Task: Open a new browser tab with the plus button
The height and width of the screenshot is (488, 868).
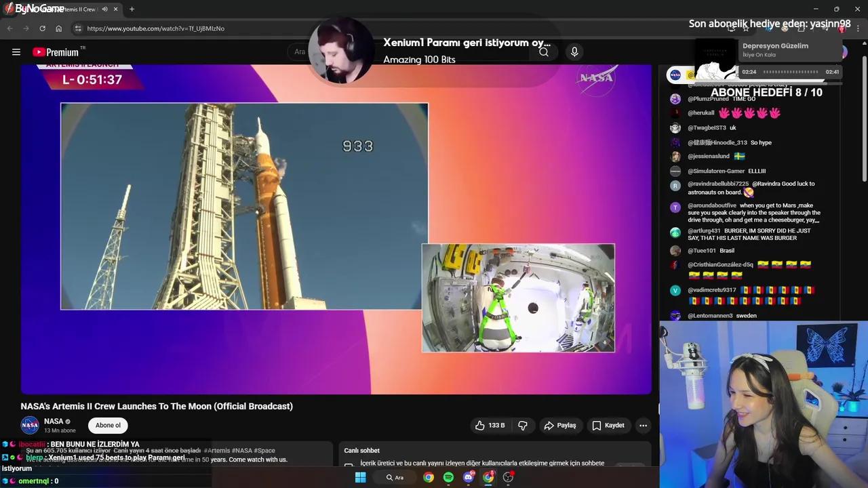Action: pos(132,9)
